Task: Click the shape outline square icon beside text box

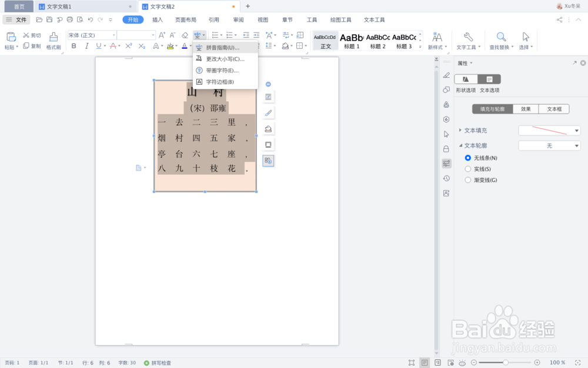Action: click(x=268, y=145)
